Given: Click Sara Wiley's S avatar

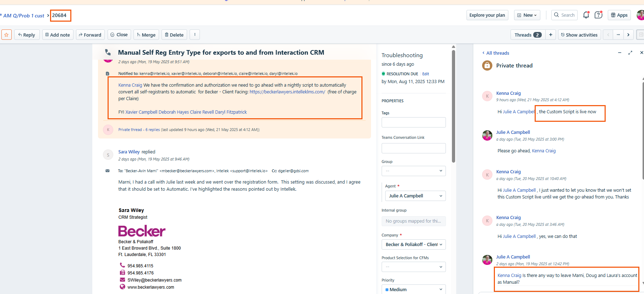Looking at the screenshot, I should tap(108, 155).
